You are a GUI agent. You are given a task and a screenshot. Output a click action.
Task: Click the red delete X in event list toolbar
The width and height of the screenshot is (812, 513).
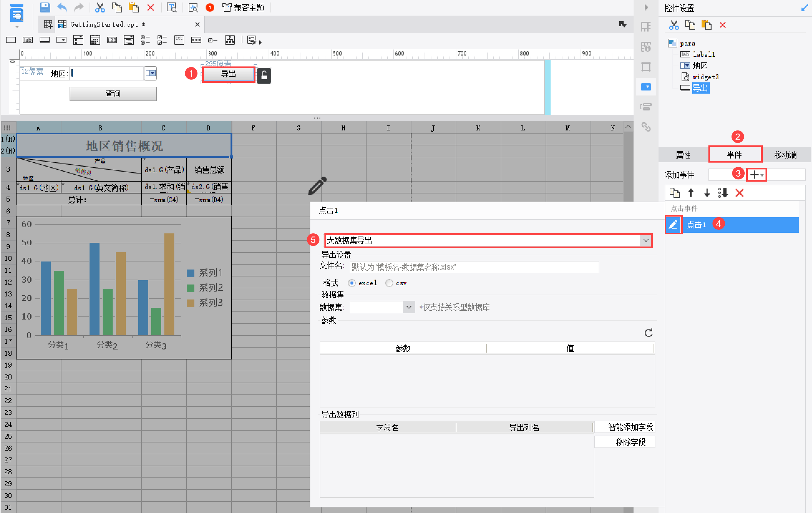pyautogui.click(x=739, y=193)
